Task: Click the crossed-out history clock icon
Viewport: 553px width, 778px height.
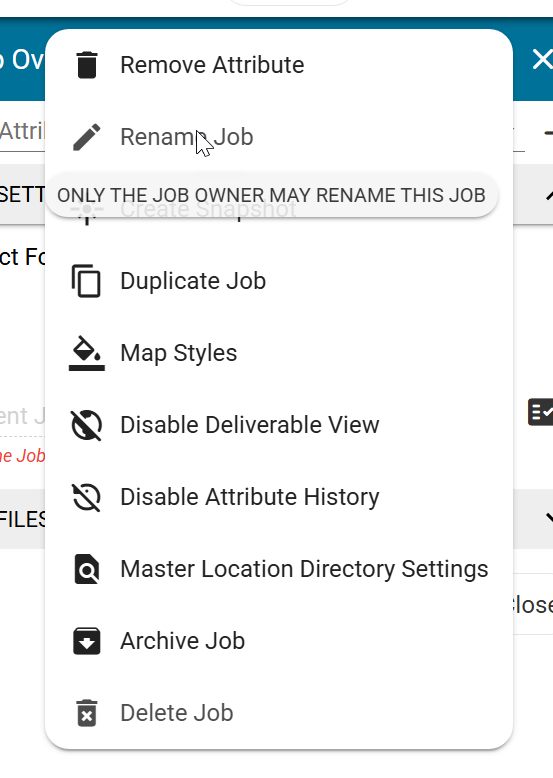Action: coord(87,497)
